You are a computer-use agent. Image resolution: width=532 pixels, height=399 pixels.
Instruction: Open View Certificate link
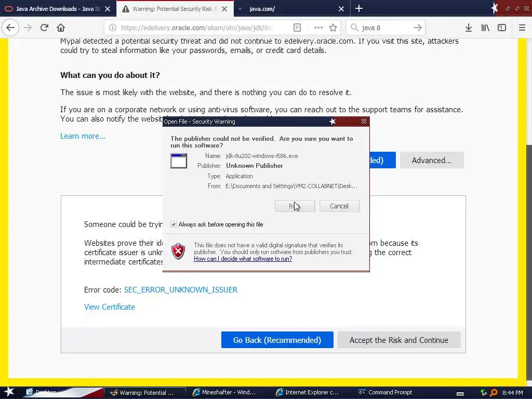(x=110, y=307)
